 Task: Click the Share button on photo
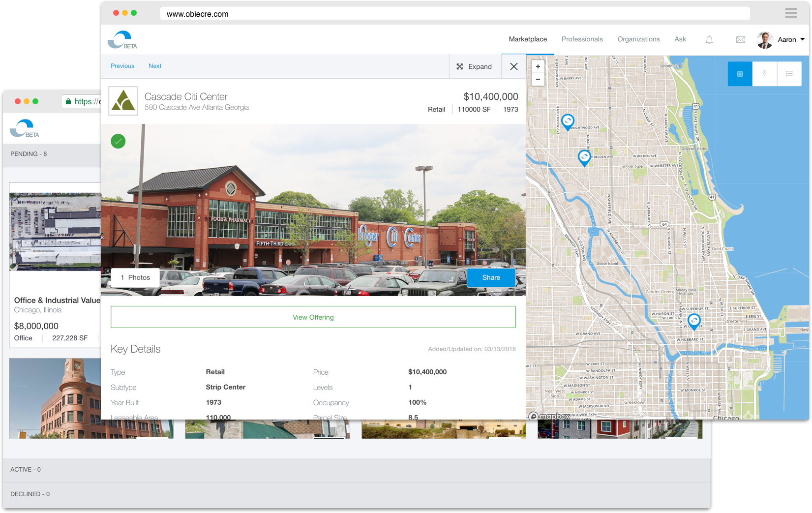pos(491,277)
